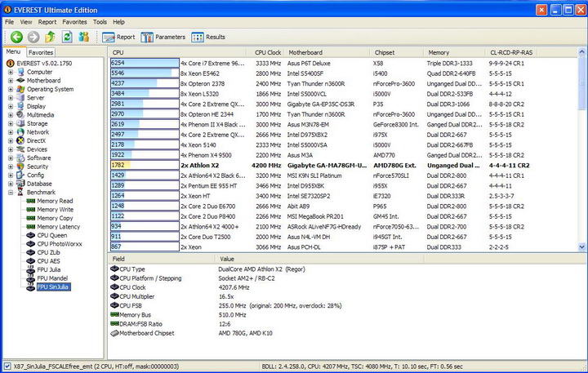Select the Display tree icon

21,106
